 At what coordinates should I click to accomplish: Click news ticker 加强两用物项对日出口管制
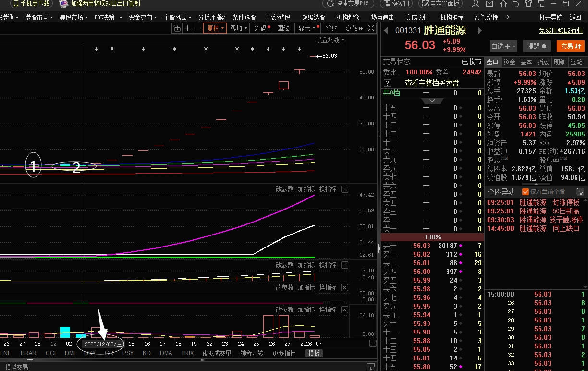point(105,4)
